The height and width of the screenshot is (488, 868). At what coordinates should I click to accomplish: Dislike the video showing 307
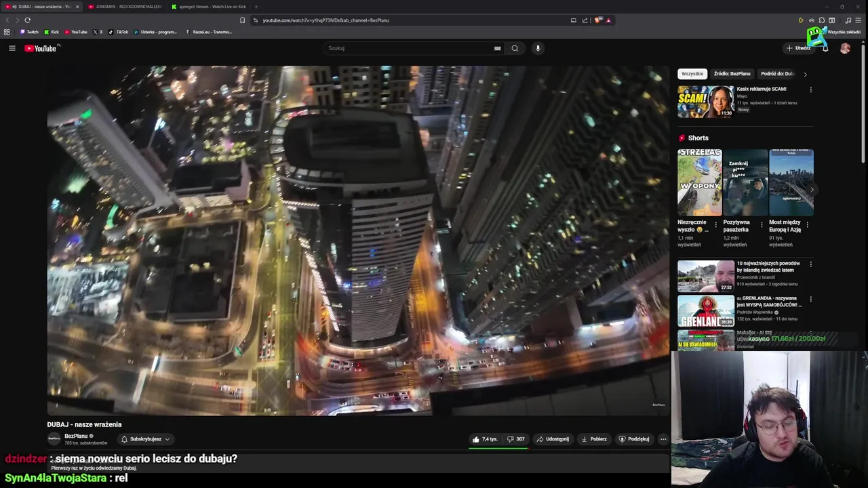pos(515,439)
